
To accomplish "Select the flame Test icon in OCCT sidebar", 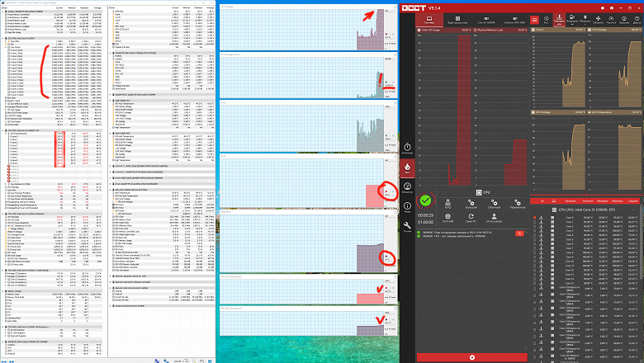I will point(407,167).
